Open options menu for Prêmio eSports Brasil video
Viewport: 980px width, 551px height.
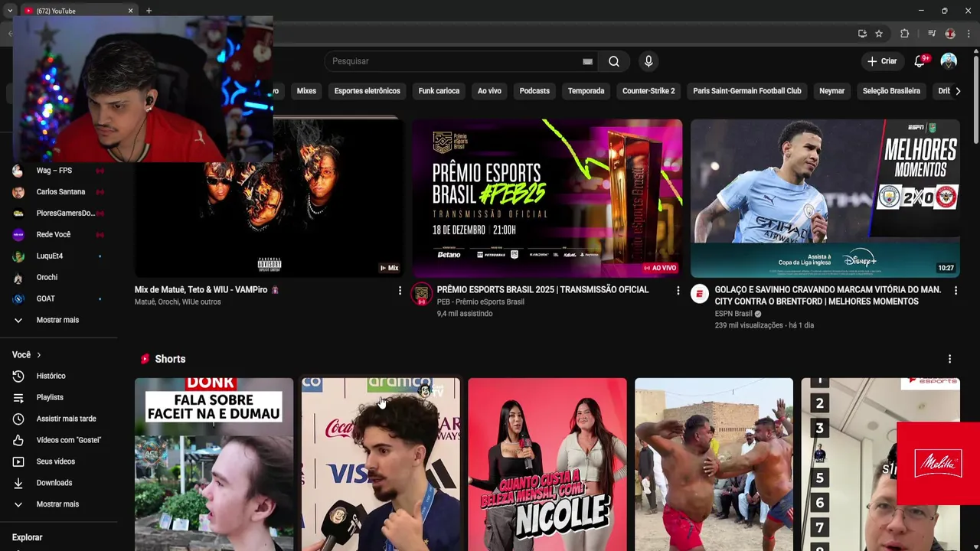[678, 291]
